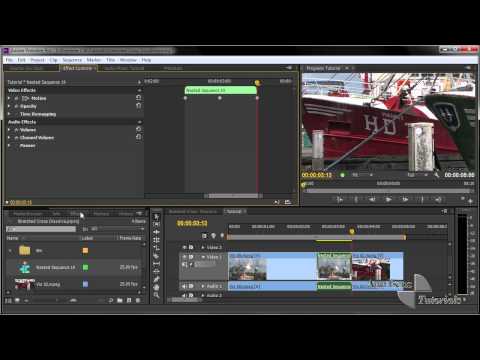Open Effect Controls panel menu
The image size is (480, 360).
[289, 68]
